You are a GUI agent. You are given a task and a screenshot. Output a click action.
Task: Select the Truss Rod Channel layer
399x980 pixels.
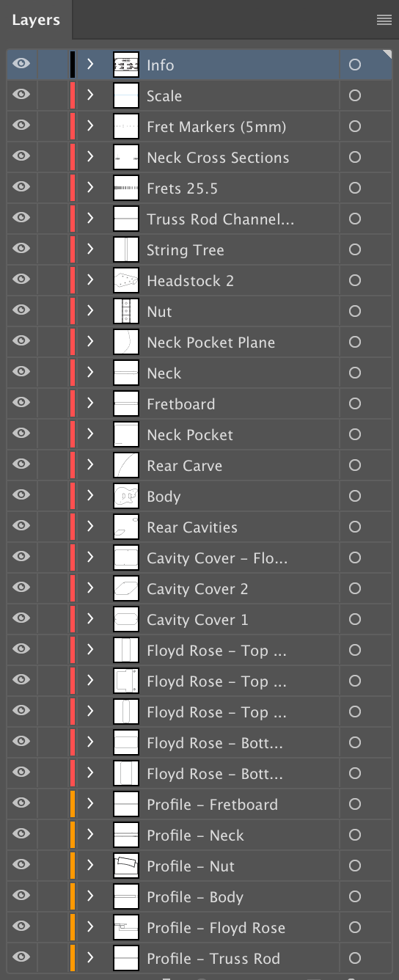pyautogui.click(x=221, y=219)
